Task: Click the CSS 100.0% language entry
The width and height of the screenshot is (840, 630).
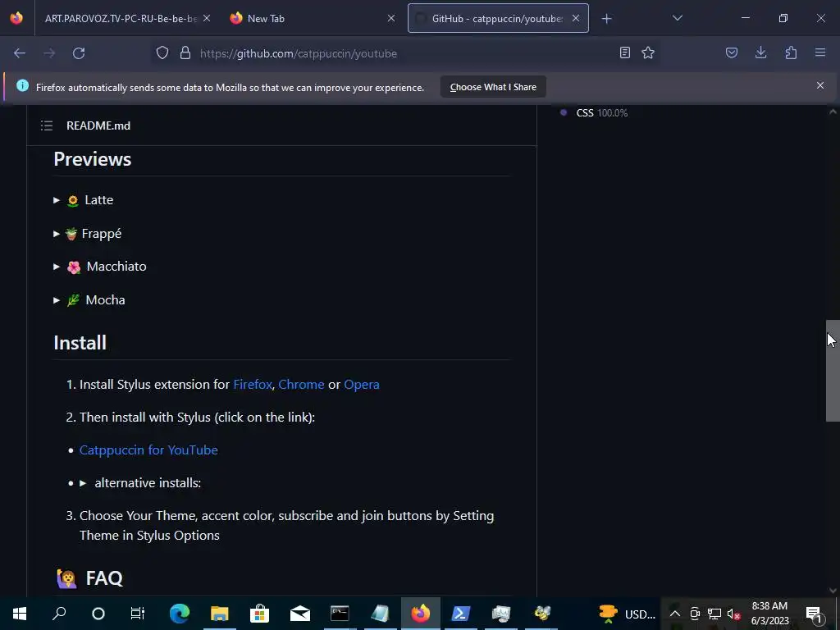Action: pyautogui.click(x=601, y=112)
